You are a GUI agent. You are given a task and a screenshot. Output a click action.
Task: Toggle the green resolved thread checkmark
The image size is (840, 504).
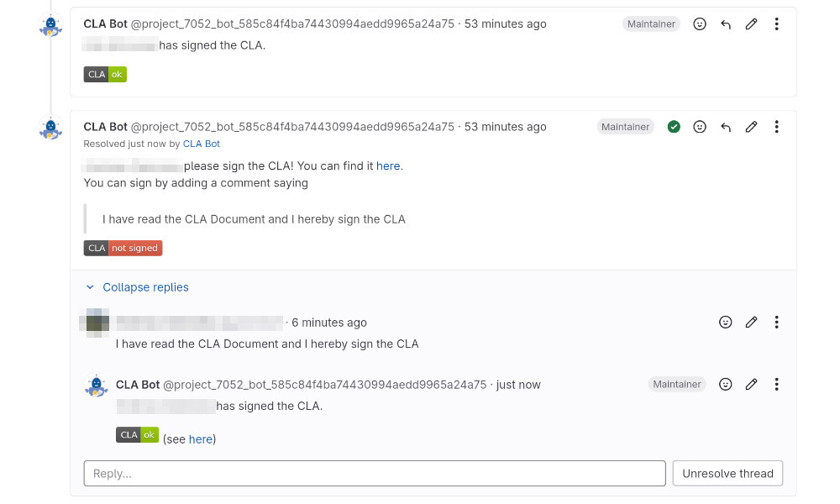(x=674, y=127)
